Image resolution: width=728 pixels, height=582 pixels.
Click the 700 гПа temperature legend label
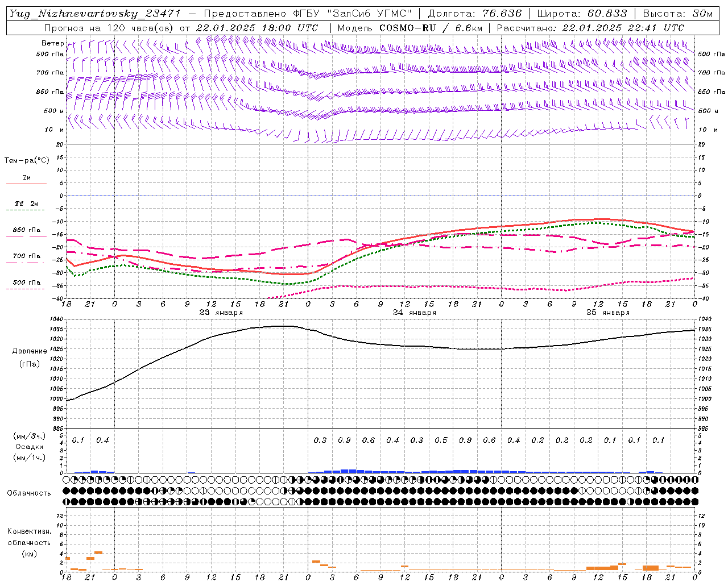(x=27, y=256)
